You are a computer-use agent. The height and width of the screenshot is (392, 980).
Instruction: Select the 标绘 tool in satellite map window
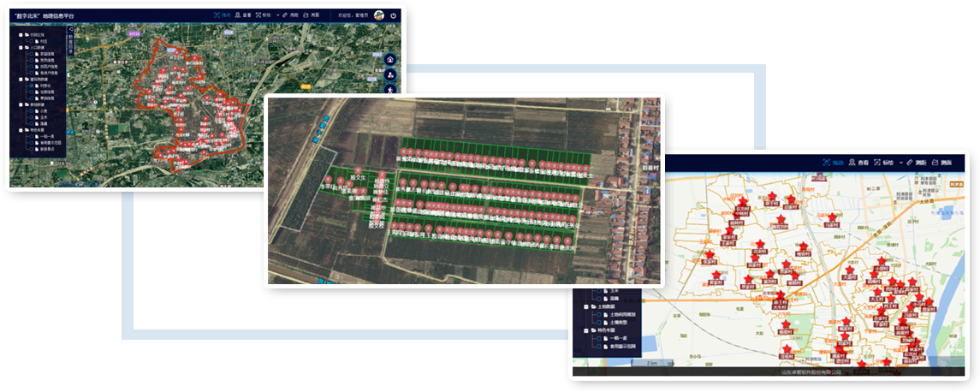point(263,15)
